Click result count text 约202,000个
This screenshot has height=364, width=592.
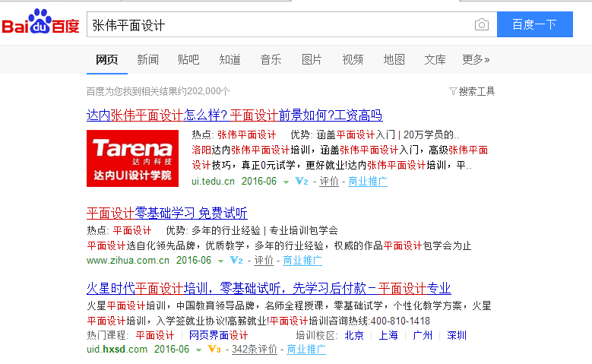point(204,91)
